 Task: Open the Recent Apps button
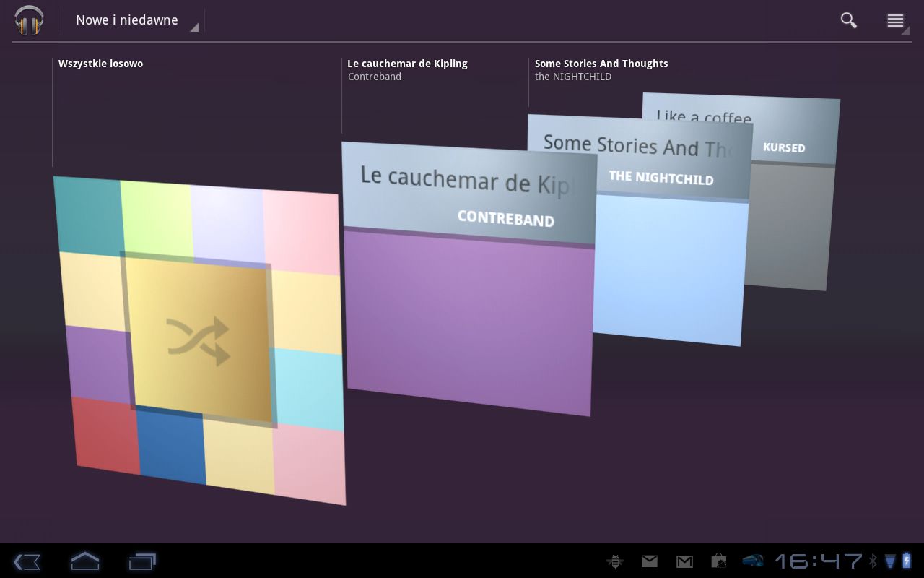[x=142, y=561]
